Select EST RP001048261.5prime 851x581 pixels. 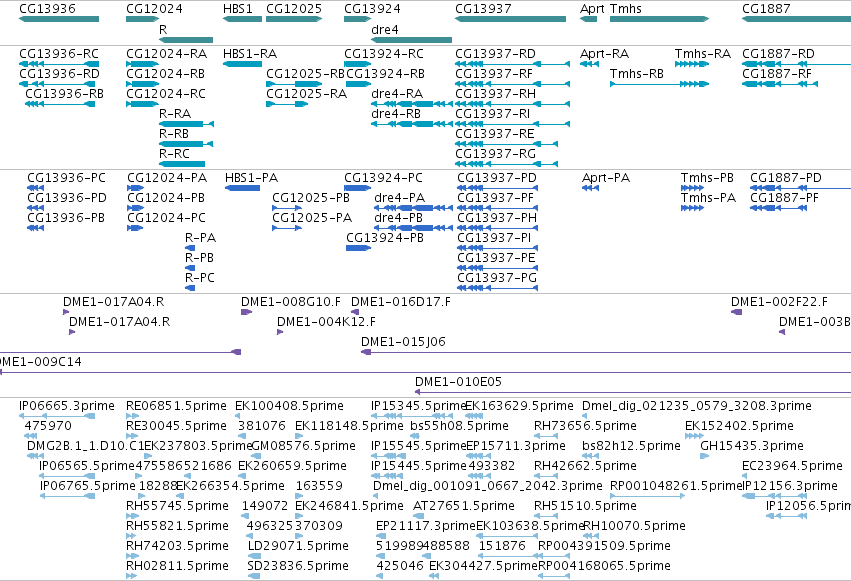click(676, 486)
